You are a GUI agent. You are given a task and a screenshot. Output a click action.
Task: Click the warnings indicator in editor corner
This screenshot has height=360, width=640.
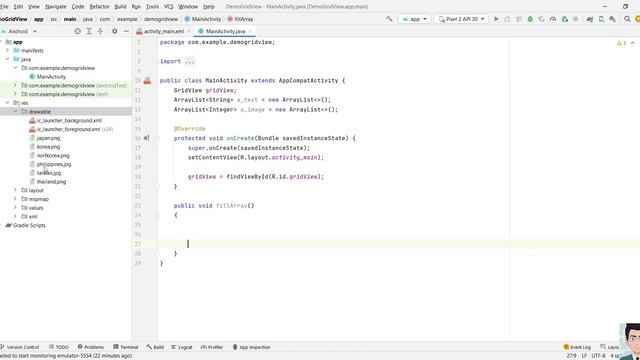[621, 43]
